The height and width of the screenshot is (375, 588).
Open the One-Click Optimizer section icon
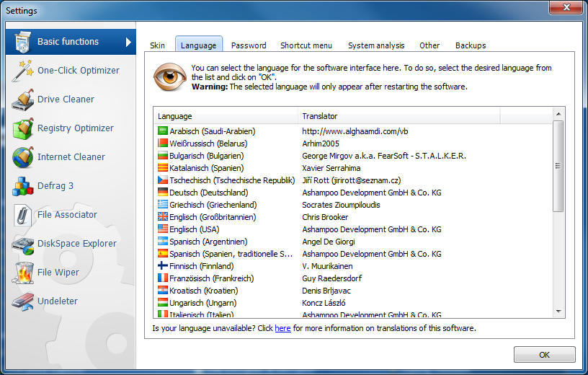coord(22,71)
